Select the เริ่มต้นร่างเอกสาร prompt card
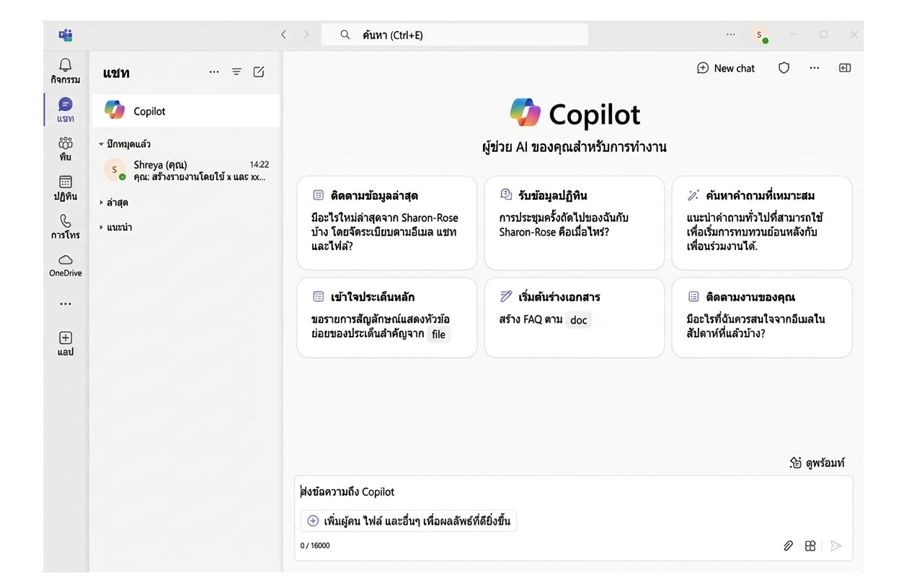922x588 pixels. pos(575,317)
